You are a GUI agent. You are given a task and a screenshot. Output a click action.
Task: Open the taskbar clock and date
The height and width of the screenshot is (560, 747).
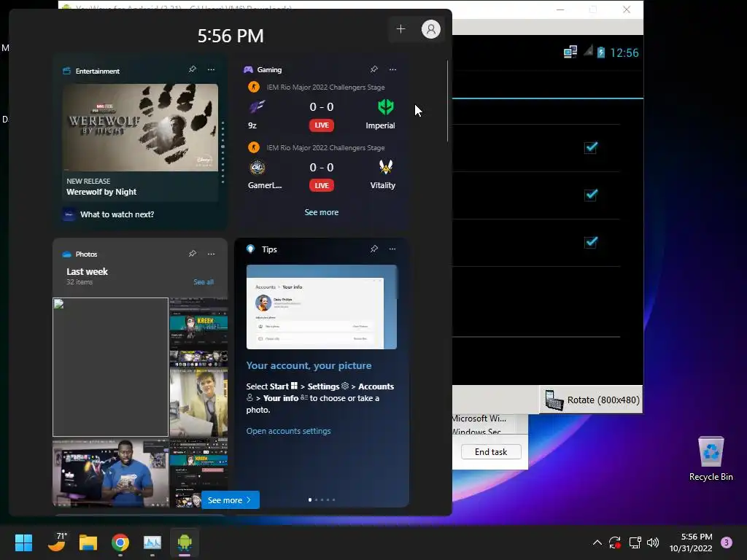(691, 542)
